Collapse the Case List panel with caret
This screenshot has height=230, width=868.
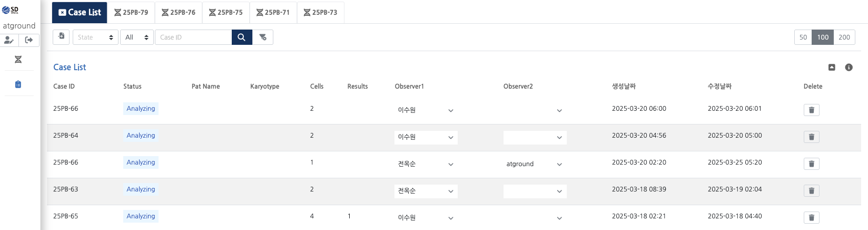(x=832, y=68)
